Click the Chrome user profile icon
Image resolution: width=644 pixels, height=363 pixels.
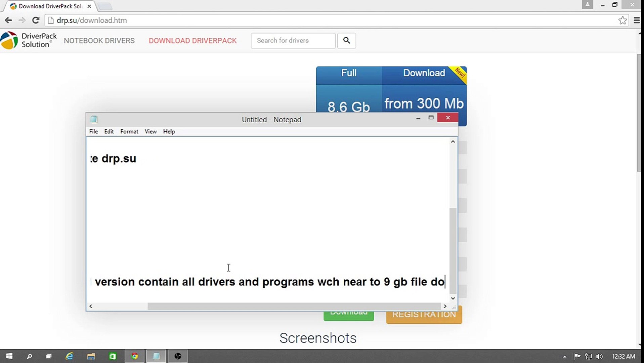tap(587, 5)
